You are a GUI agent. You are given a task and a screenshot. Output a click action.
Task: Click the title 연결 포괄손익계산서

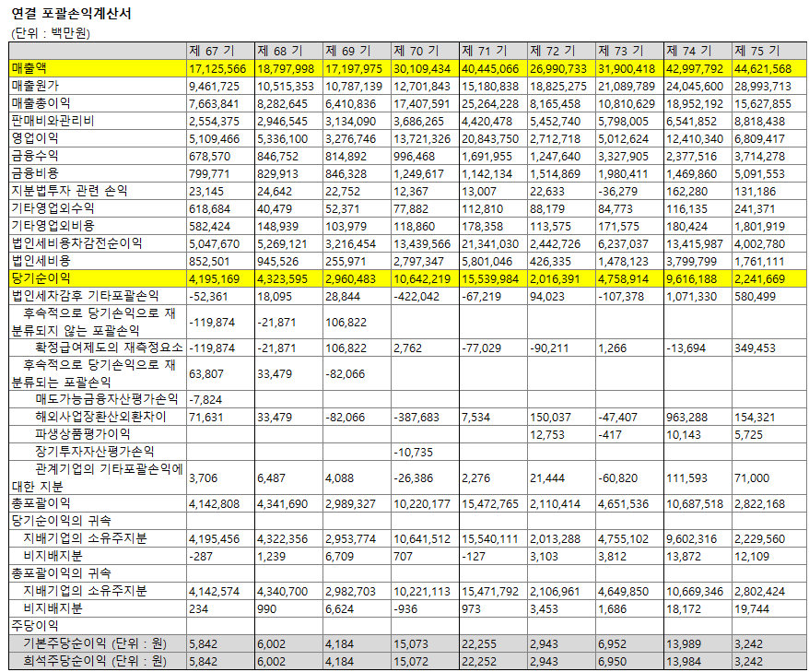71,14
